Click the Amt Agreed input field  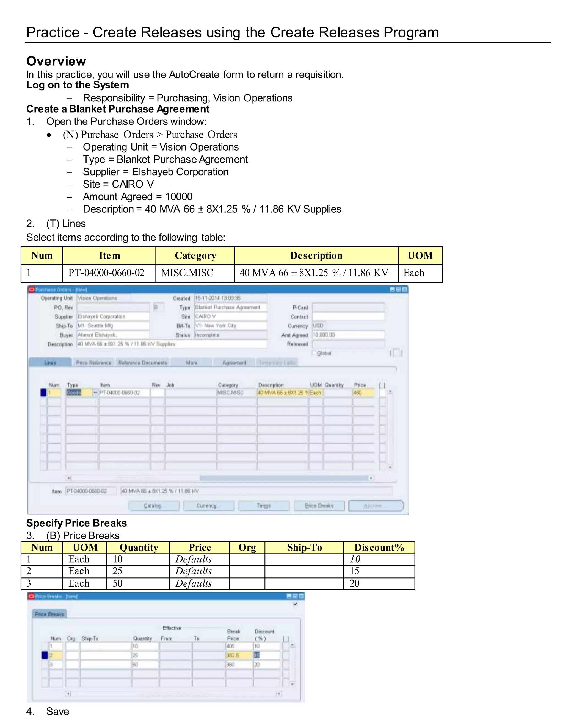point(348,335)
